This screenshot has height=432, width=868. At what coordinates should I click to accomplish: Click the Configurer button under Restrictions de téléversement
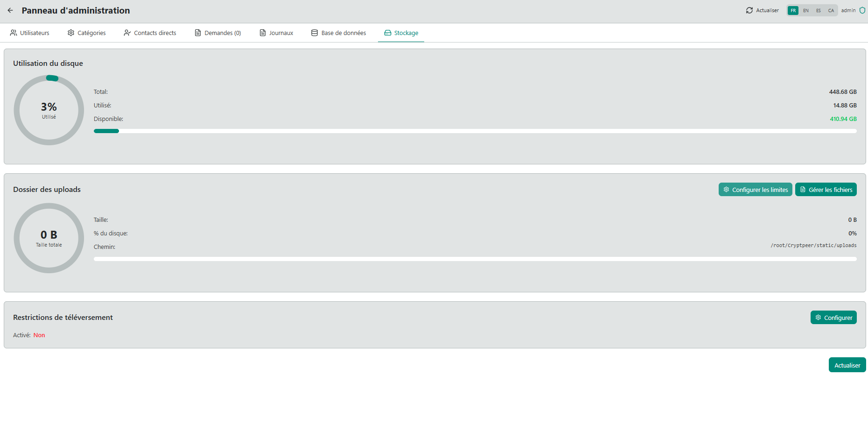pos(833,317)
